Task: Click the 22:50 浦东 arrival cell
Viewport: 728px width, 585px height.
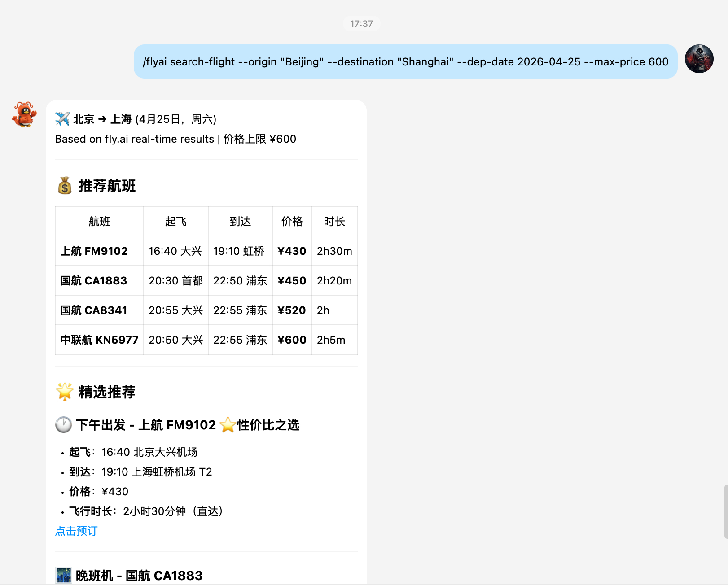Action: pos(240,280)
